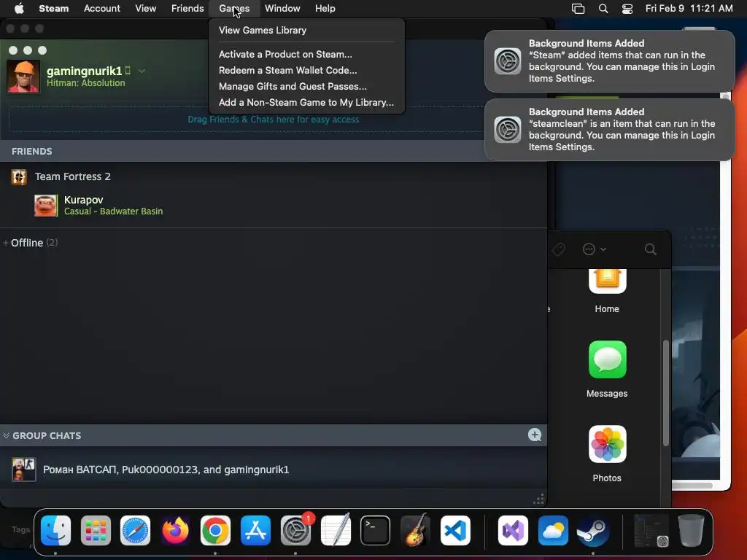Open the App Store dock icon
This screenshot has height=560, width=747.
click(255, 530)
